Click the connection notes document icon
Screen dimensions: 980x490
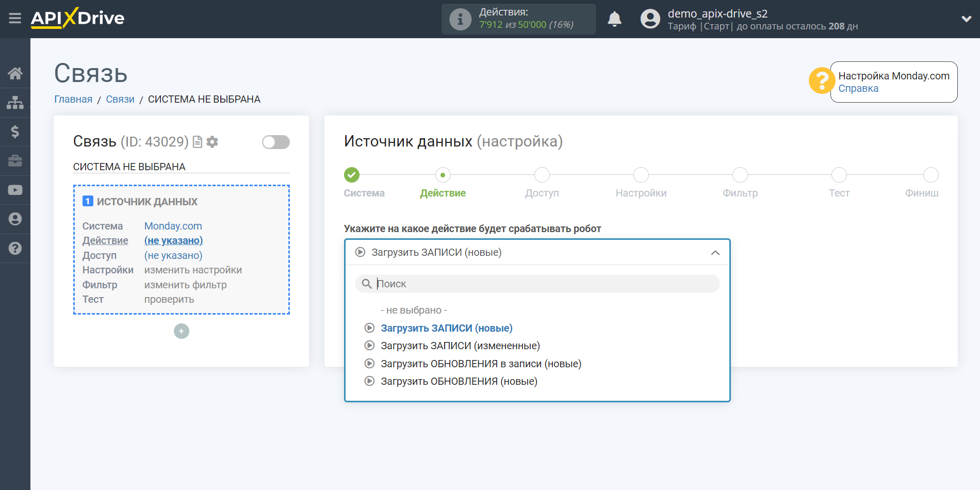(x=198, y=142)
